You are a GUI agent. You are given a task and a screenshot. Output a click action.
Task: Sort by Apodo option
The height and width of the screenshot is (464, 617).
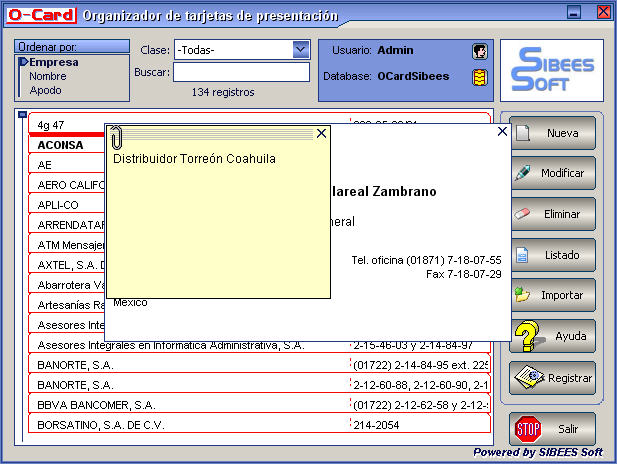[45, 90]
